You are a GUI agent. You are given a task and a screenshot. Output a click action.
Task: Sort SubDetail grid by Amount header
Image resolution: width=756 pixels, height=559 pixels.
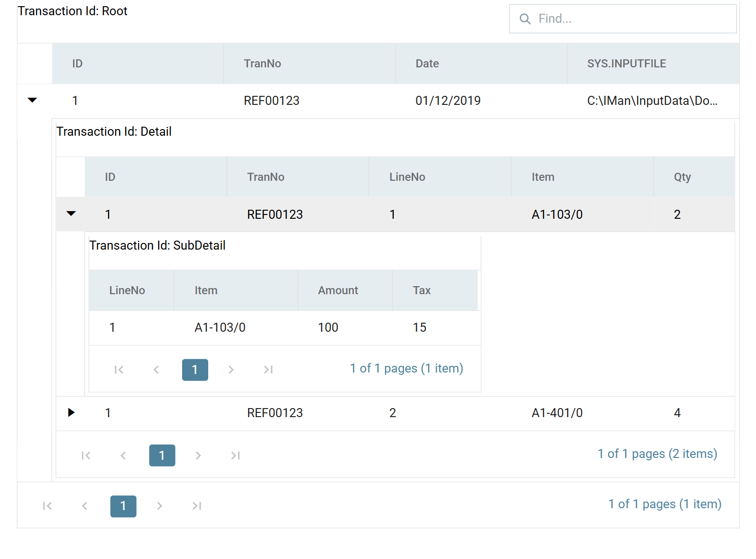point(345,290)
